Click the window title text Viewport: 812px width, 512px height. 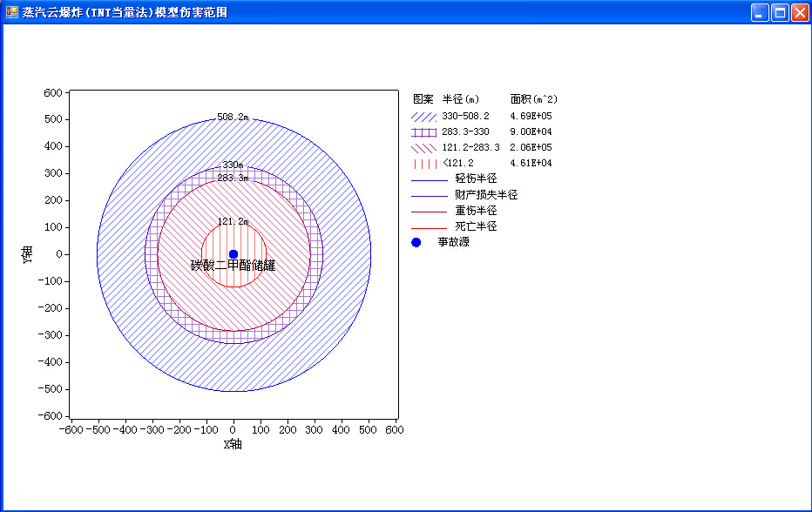pos(125,12)
